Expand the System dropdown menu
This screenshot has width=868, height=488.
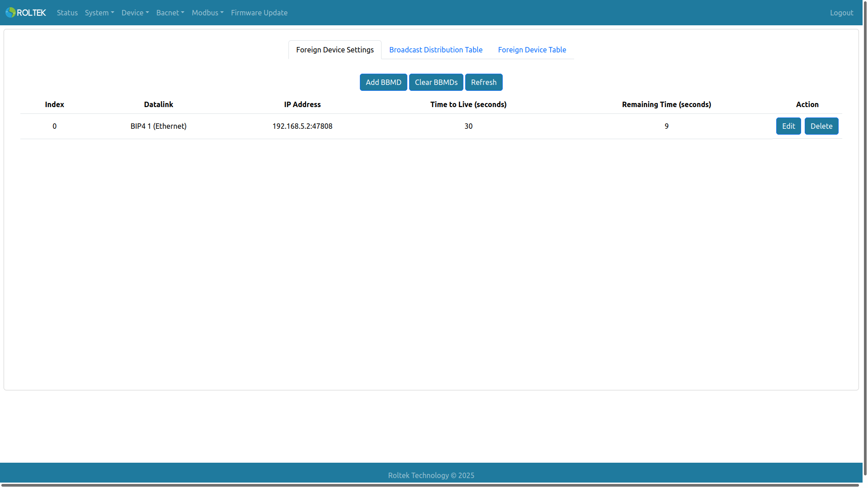click(99, 13)
